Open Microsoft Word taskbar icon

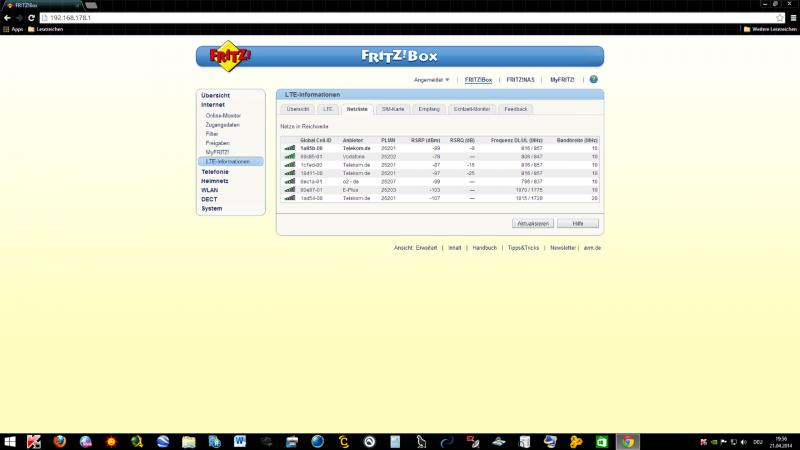tap(240, 441)
